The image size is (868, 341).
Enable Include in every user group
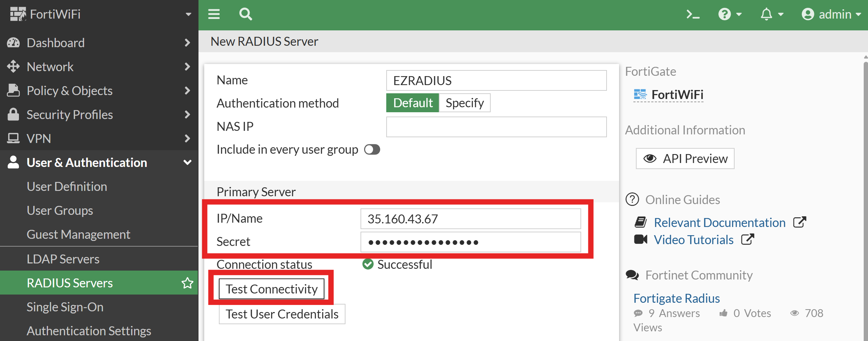372,149
